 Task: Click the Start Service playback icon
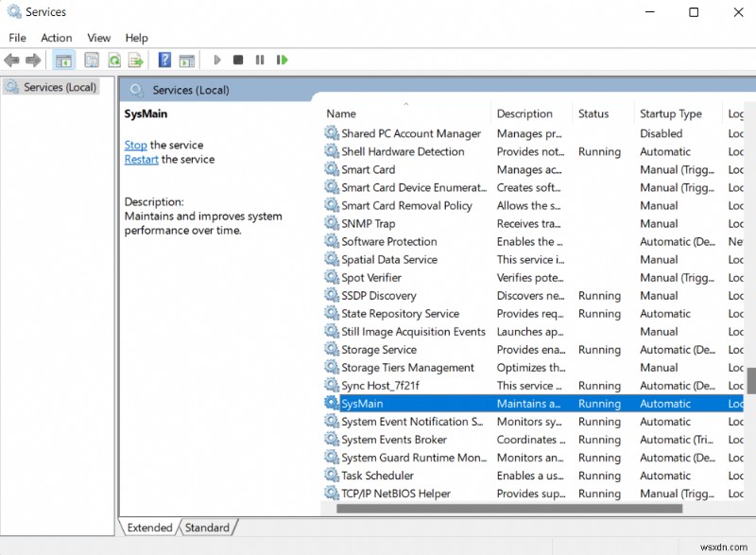tap(217, 60)
